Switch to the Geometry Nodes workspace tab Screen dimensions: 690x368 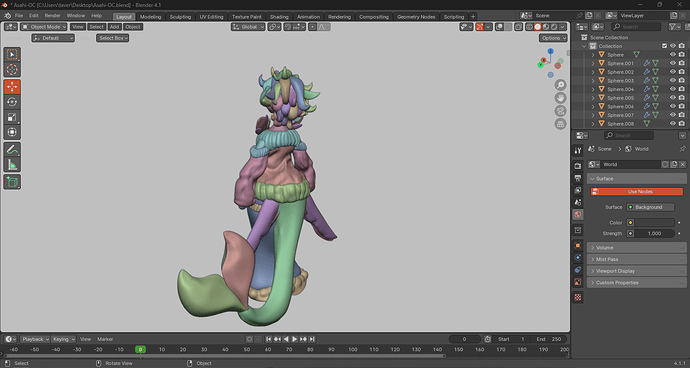tap(416, 17)
